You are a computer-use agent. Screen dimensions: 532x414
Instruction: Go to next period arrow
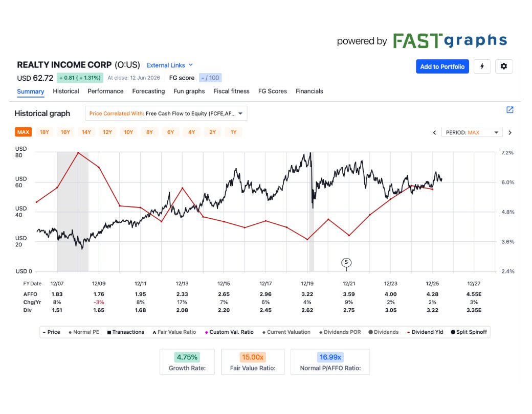pyautogui.click(x=509, y=132)
